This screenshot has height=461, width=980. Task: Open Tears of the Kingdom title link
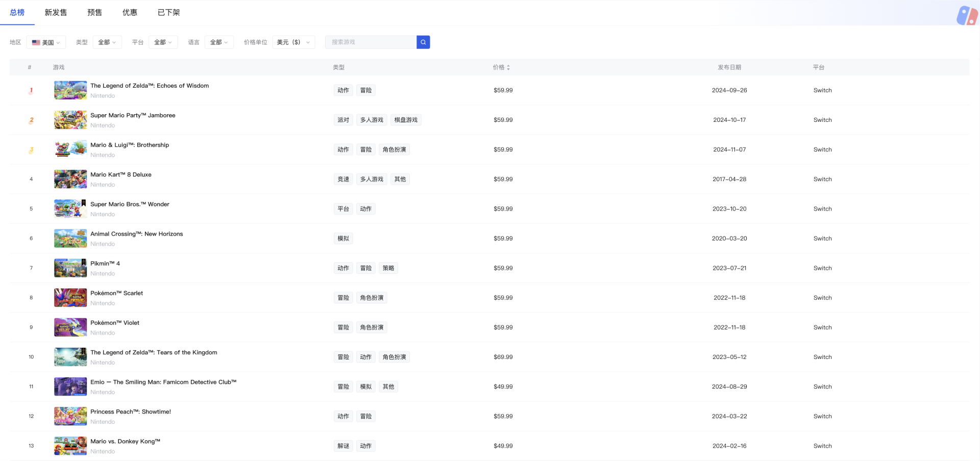click(x=154, y=352)
